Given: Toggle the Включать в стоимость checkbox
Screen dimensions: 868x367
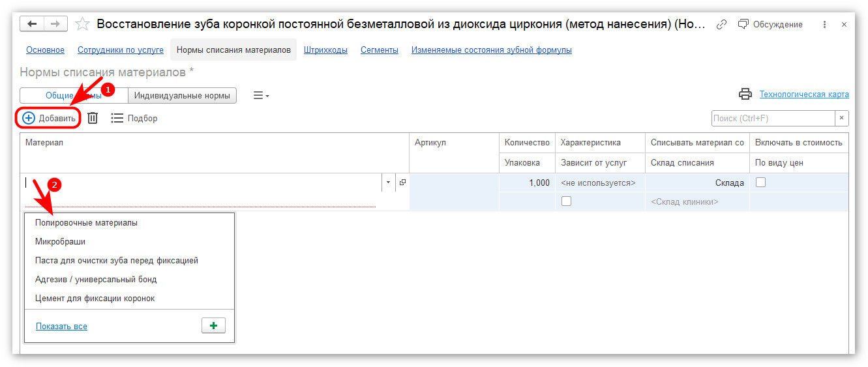Looking at the screenshot, I should click(760, 183).
